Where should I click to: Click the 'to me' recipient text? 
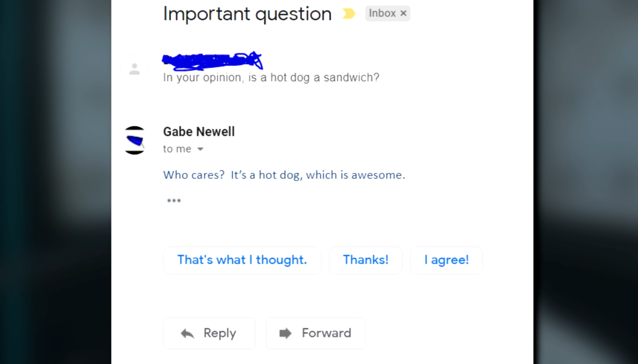177,149
